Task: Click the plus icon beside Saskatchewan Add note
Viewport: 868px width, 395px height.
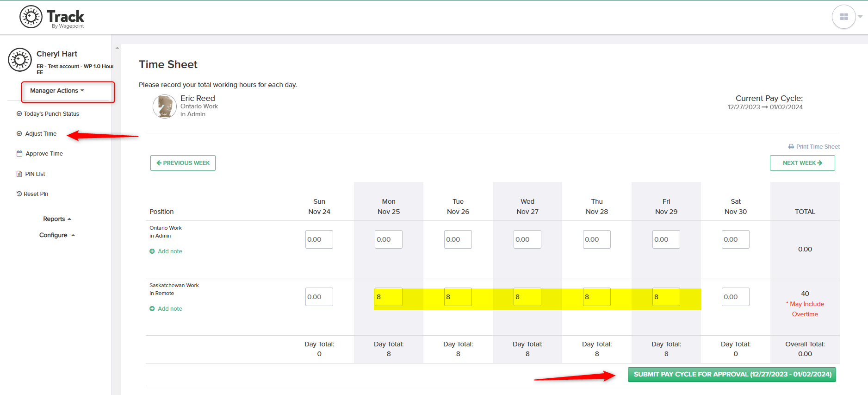Action: tap(152, 309)
